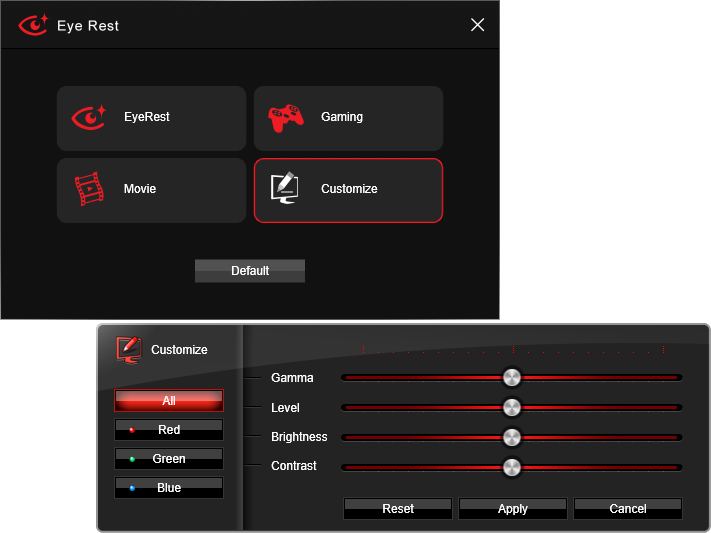Click the Gamma slider knob
This screenshot has width=711, height=533.
click(512, 377)
